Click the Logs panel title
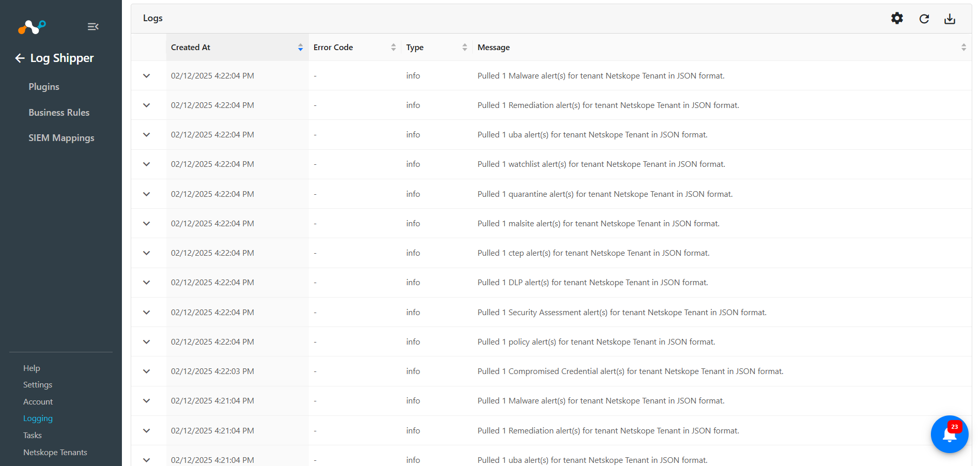The image size is (980, 466). click(153, 18)
